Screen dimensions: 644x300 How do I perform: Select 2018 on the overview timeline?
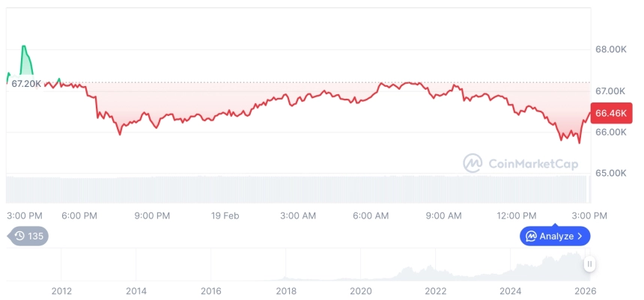point(286,291)
